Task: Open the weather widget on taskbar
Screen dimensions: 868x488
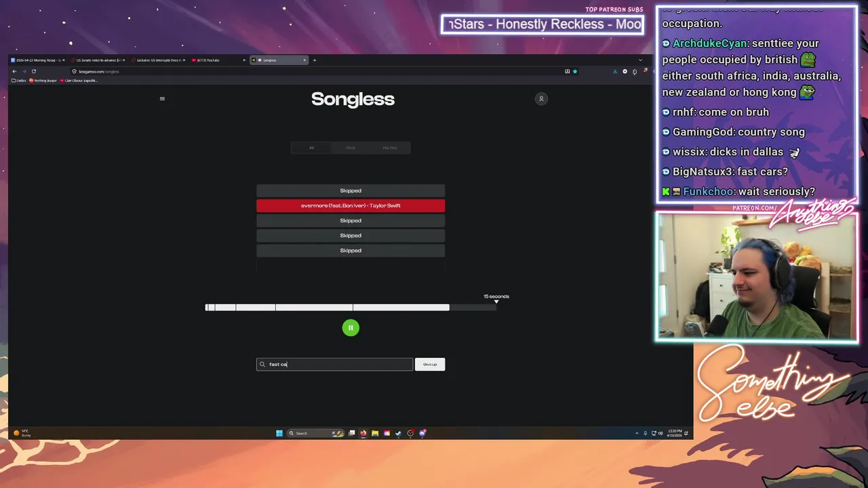Action: pyautogui.click(x=22, y=432)
